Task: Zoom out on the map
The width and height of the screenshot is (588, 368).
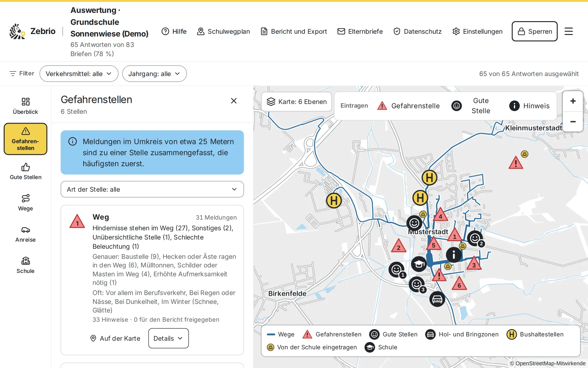Action: (573, 122)
